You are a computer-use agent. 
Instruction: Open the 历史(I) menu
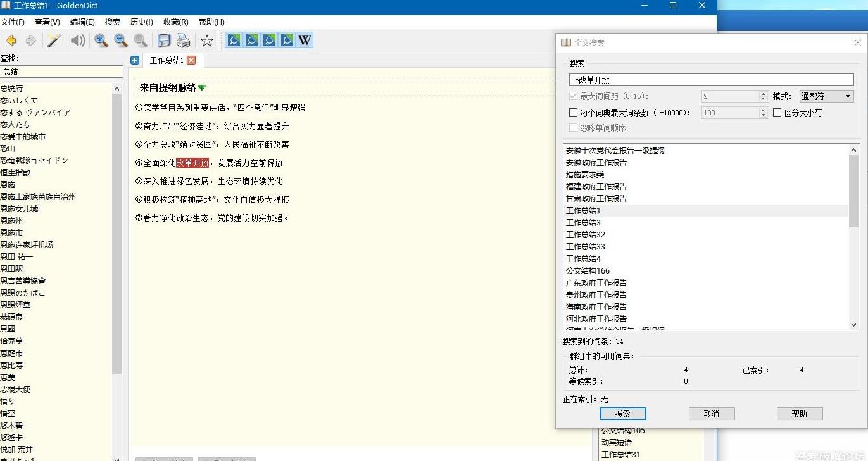pos(142,22)
